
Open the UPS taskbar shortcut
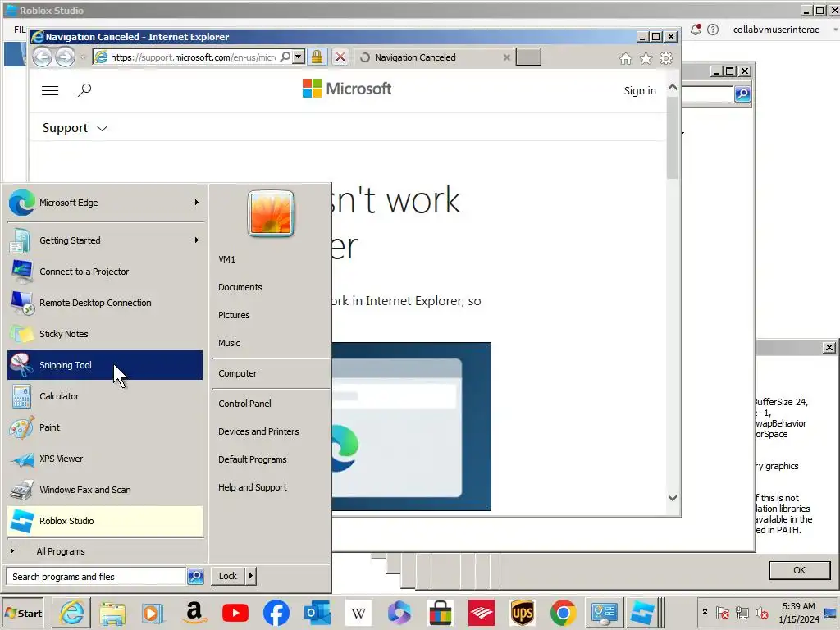523,613
